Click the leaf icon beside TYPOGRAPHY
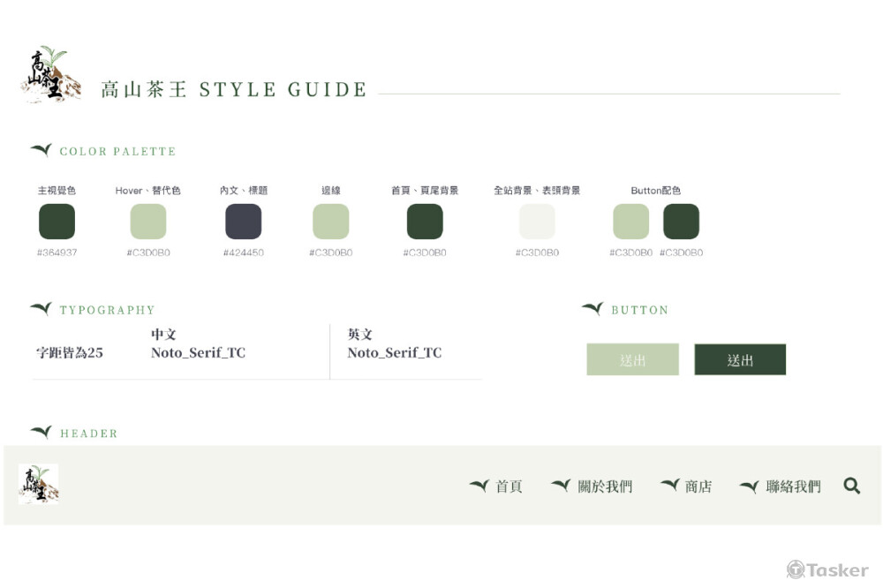The width and height of the screenshot is (883, 588). click(x=41, y=309)
